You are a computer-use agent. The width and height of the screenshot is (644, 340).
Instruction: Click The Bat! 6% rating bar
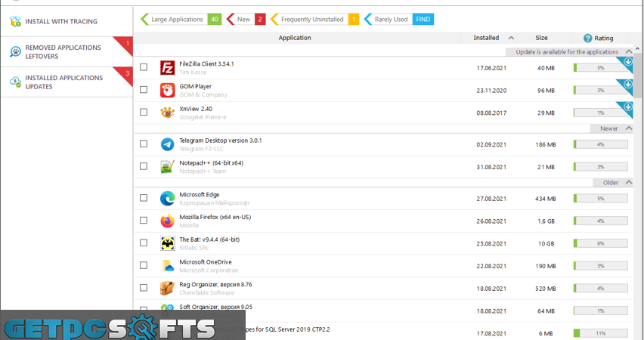pyautogui.click(x=600, y=243)
